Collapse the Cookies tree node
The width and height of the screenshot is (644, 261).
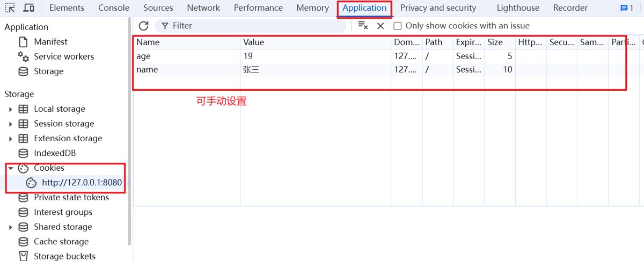click(11, 168)
